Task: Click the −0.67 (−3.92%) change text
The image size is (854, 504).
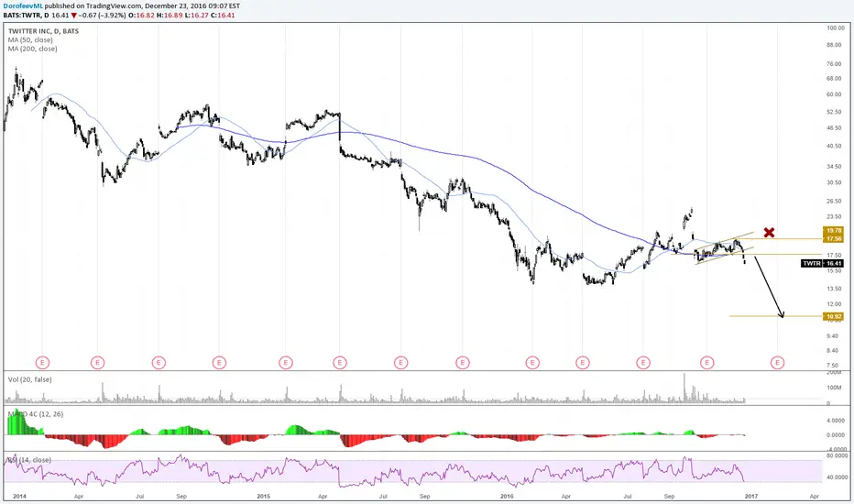Action: (103, 16)
